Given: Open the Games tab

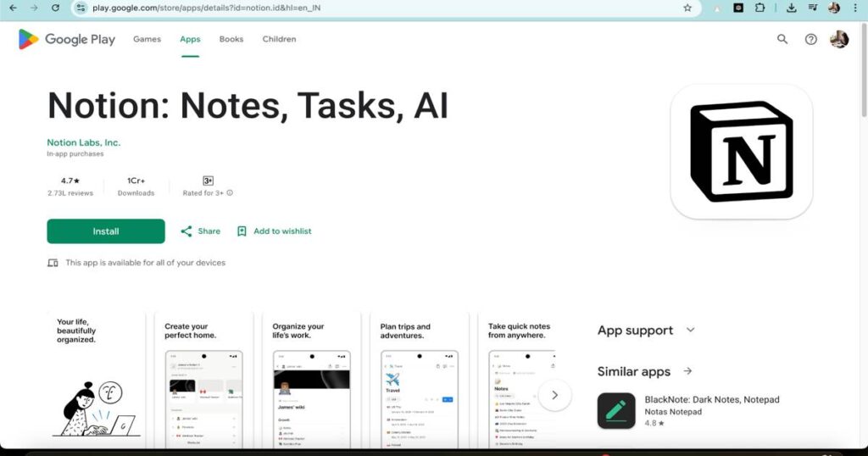Looking at the screenshot, I should click(147, 39).
